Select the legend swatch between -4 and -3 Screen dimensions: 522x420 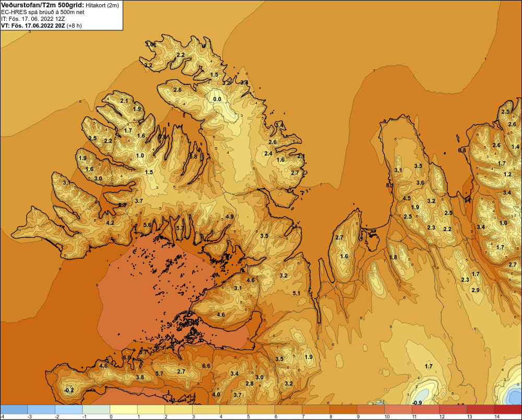tap(14, 410)
